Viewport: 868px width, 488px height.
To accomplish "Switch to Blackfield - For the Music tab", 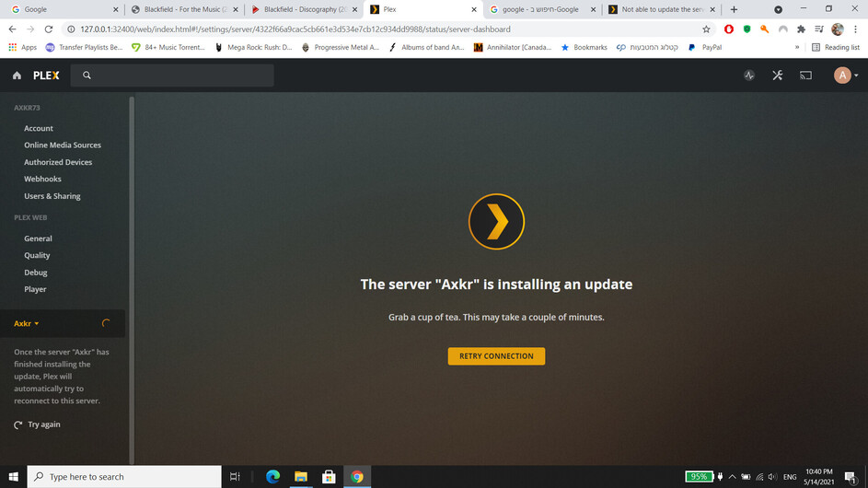I will point(185,9).
